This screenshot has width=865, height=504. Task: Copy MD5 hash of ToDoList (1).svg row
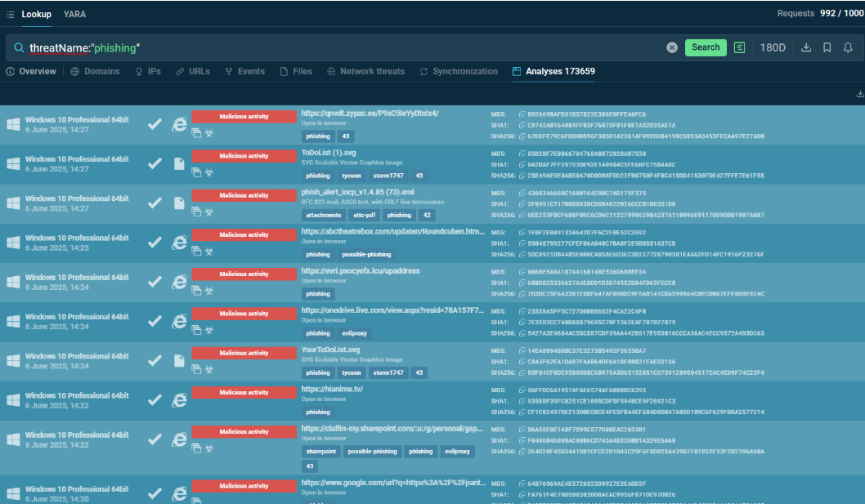(522, 154)
